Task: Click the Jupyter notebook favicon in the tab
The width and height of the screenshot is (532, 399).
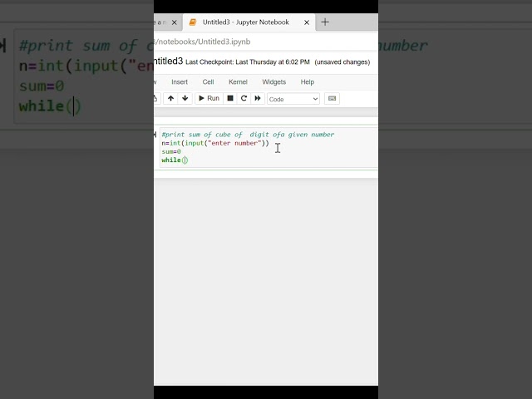Action: click(192, 22)
